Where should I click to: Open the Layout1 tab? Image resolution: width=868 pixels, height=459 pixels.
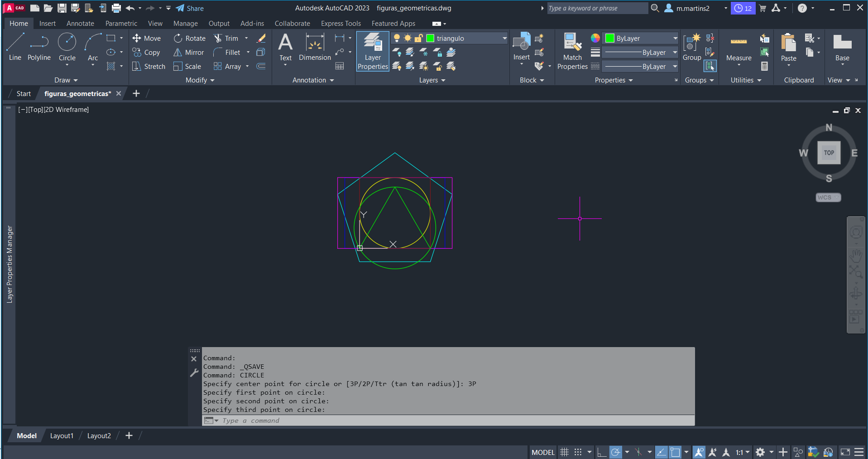(x=62, y=436)
